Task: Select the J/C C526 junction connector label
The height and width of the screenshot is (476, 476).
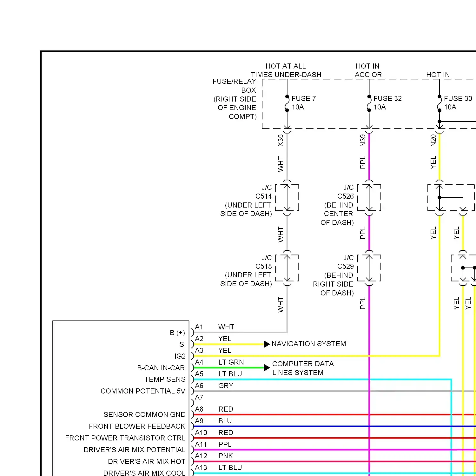Action: 337,205
